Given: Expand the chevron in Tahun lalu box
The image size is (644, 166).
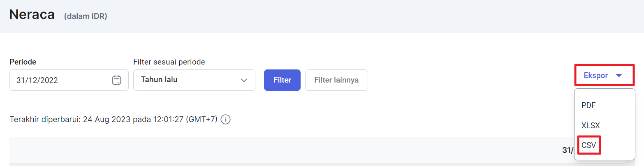Looking at the screenshot, I should point(244,80).
